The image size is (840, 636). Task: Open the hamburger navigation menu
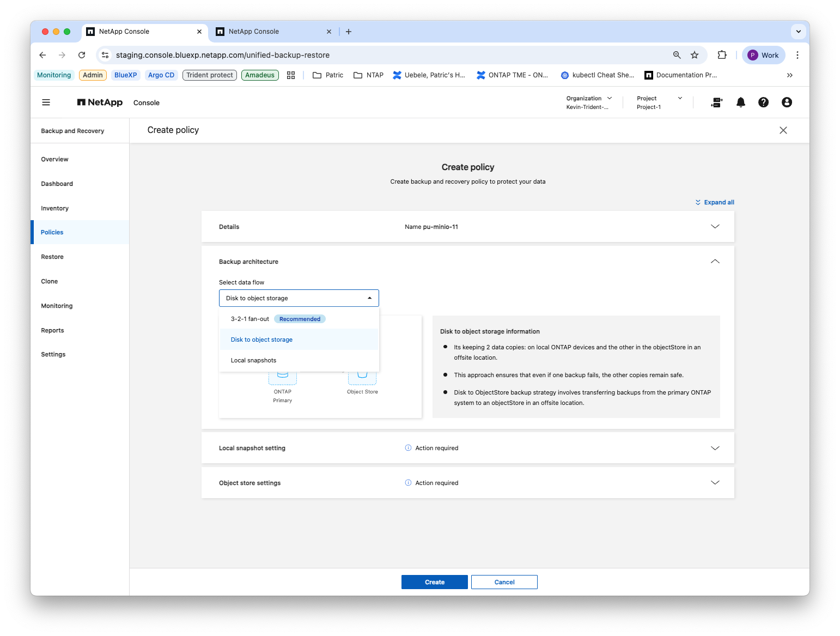pyautogui.click(x=46, y=102)
